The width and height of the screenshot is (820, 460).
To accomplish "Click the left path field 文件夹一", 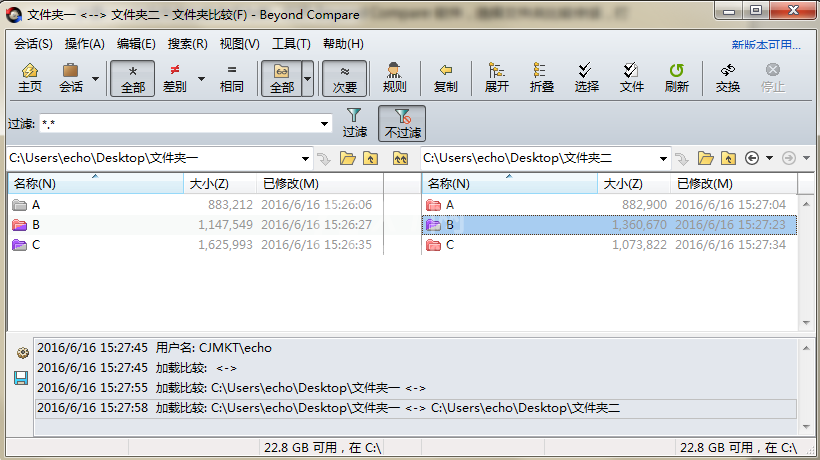I will click(x=152, y=158).
